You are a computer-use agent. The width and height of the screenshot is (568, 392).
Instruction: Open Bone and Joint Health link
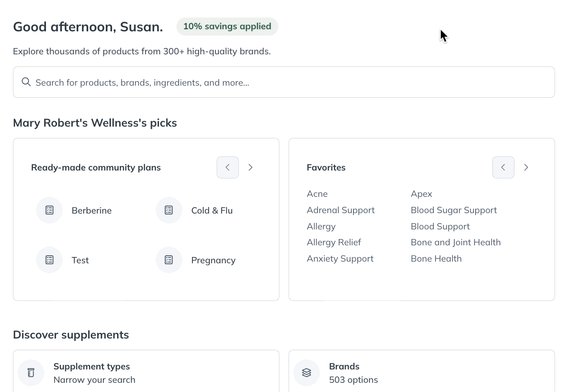pyautogui.click(x=455, y=242)
